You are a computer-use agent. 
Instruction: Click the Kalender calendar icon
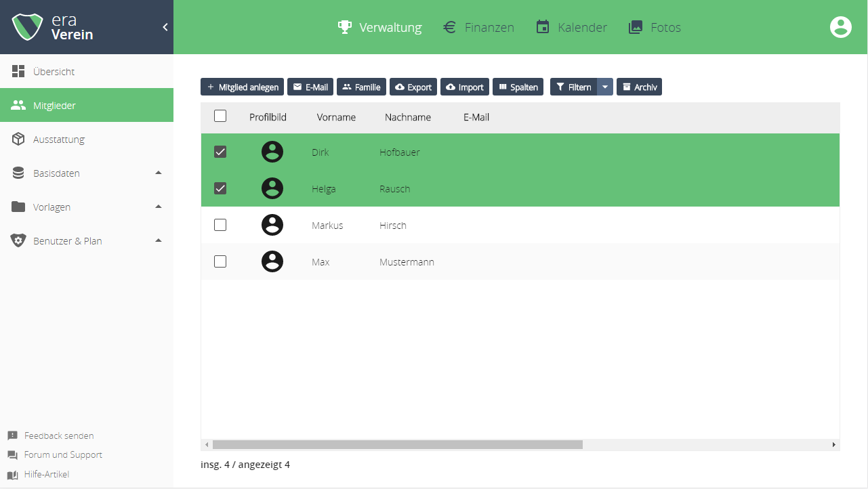[543, 27]
